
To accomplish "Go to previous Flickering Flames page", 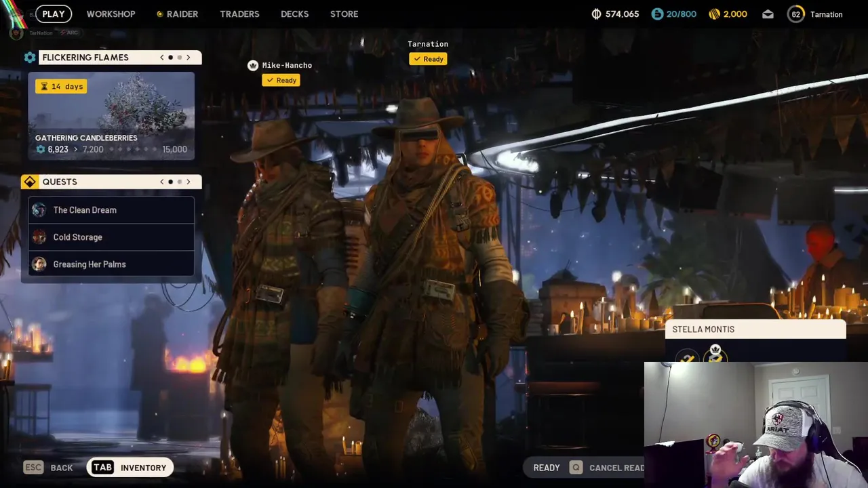I will pos(161,58).
